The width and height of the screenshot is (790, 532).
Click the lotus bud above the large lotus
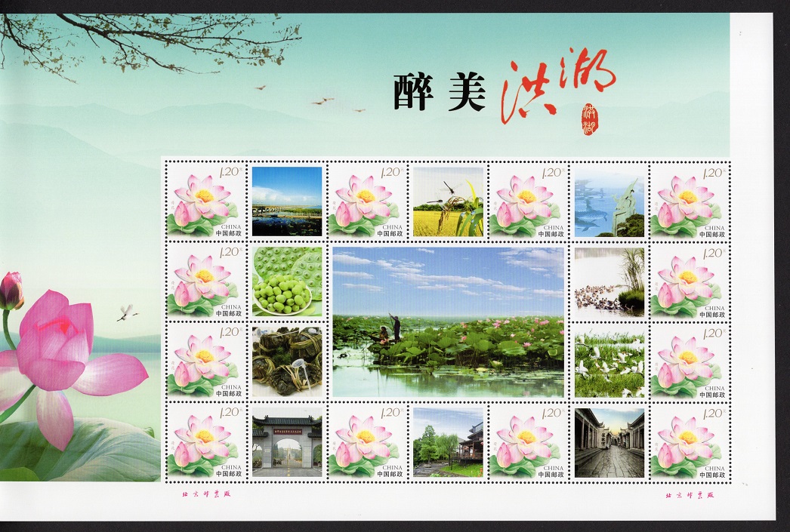(x=11, y=291)
